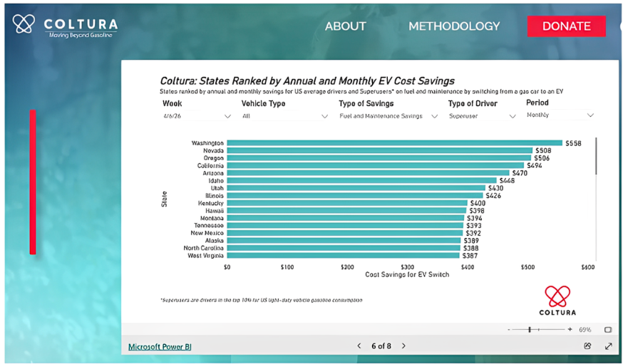Open the ABOUT page
Screen dimensions: 623x364
(x=345, y=26)
